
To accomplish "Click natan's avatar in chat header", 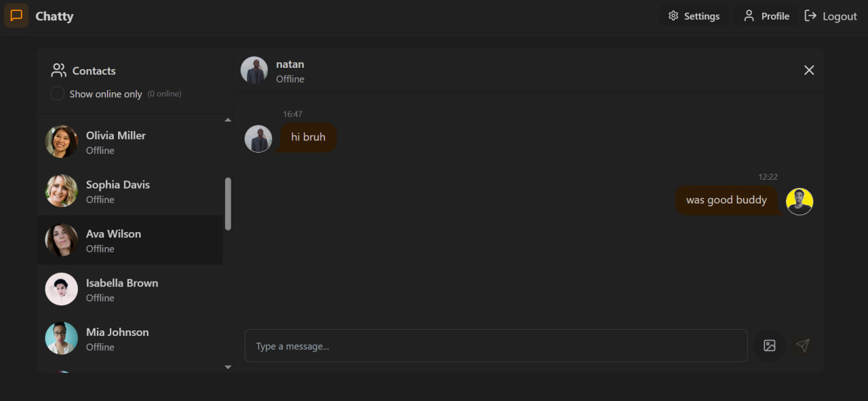I will click(x=254, y=70).
